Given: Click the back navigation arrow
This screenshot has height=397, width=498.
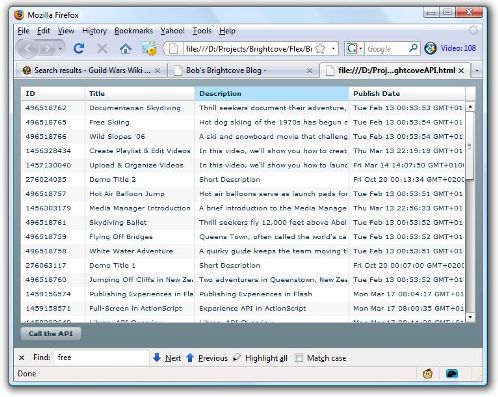Looking at the screenshot, I should [27, 49].
